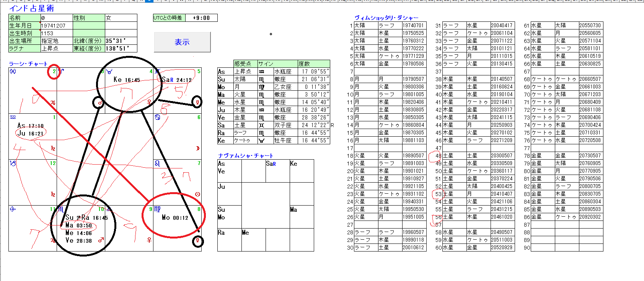Open the birthplace cell showing 指定地
The image size is (644, 281).
pos(57,41)
